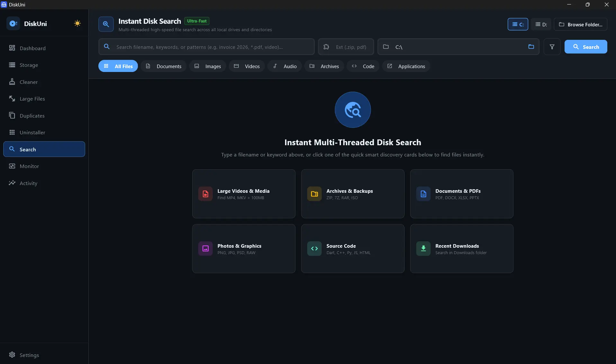Switch to drive D:

pos(541,24)
